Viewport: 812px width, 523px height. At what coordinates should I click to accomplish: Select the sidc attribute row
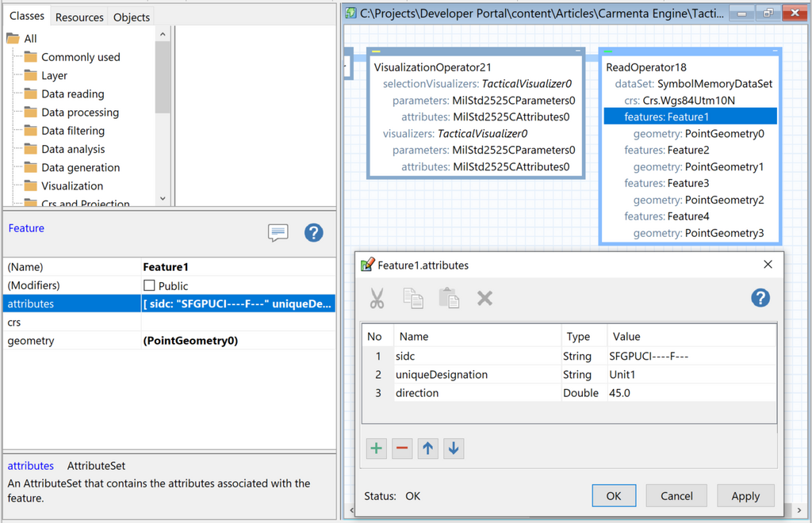click(x=569, y=356)
